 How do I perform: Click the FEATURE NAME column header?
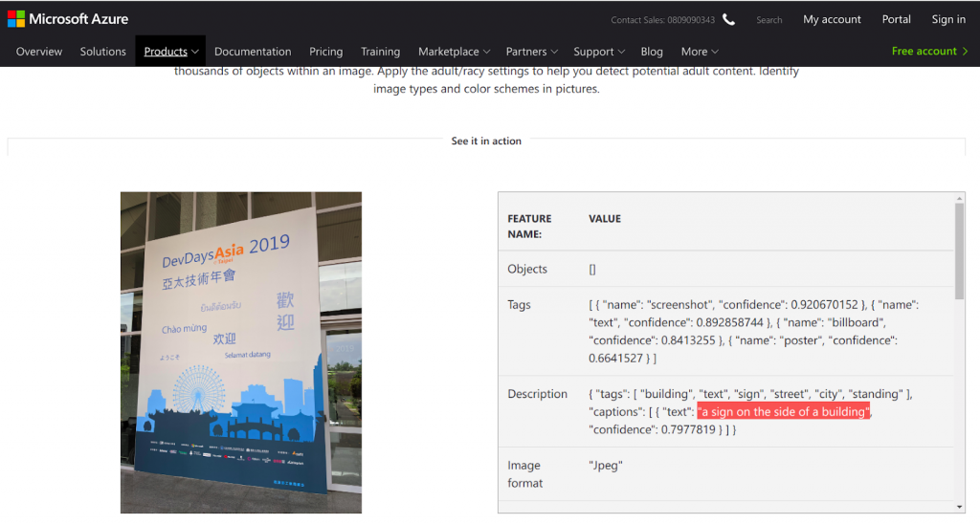coord(528,226)
